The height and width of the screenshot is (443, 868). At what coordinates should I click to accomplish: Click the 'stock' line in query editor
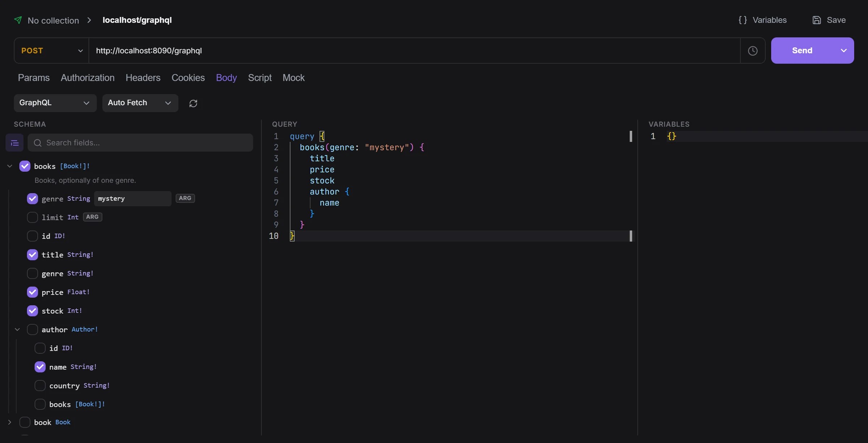(x=322, y=181)
